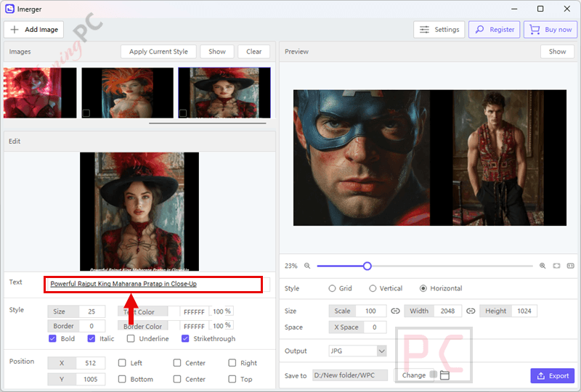This screenshot has width=581, height=392.
Task: Click the Border Color hex field
Action: coord(194,327)
